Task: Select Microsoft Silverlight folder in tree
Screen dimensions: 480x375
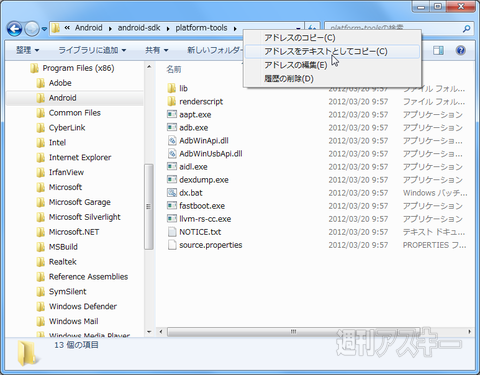Action: pyautogui.click(x=85, y=217)
